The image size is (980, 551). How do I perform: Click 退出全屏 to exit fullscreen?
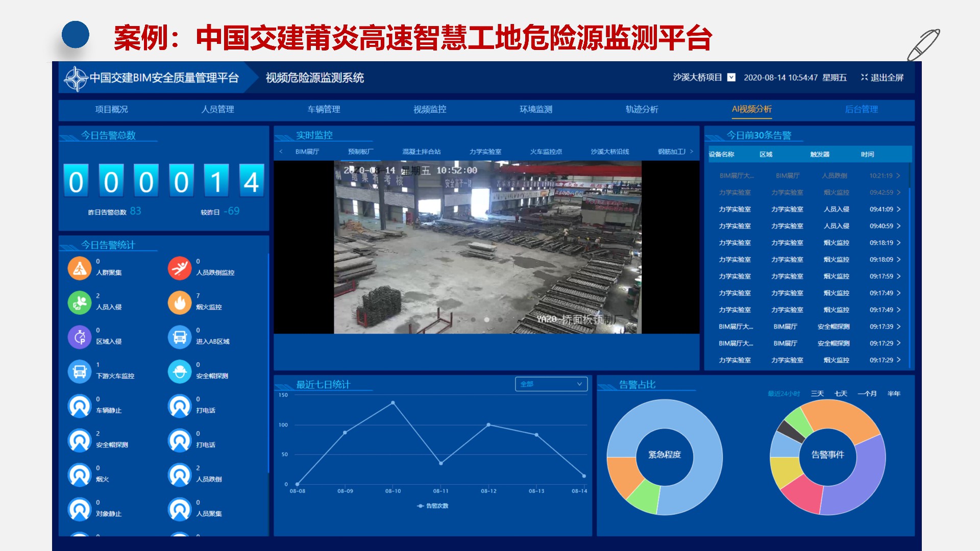click(x=882, y=78)
